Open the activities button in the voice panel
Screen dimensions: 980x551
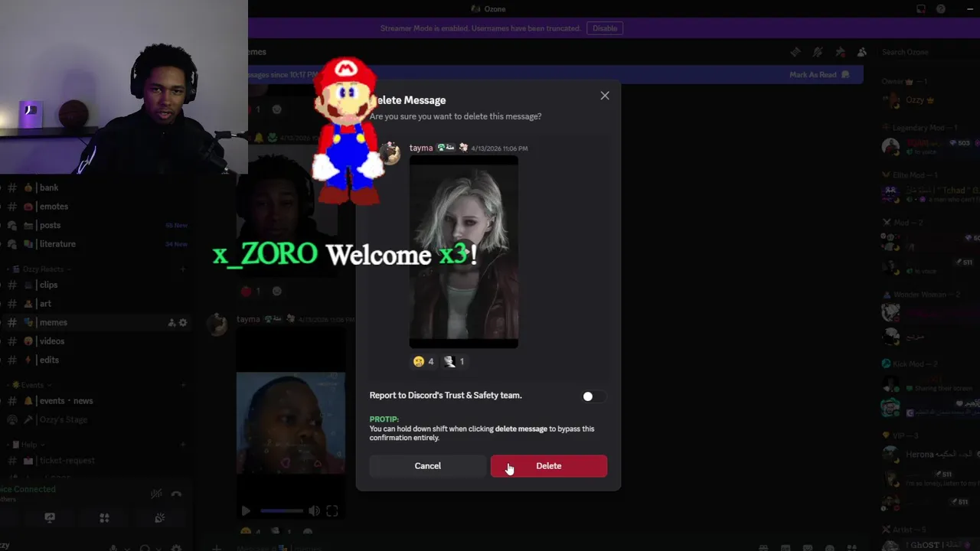(x=104, y=518)
